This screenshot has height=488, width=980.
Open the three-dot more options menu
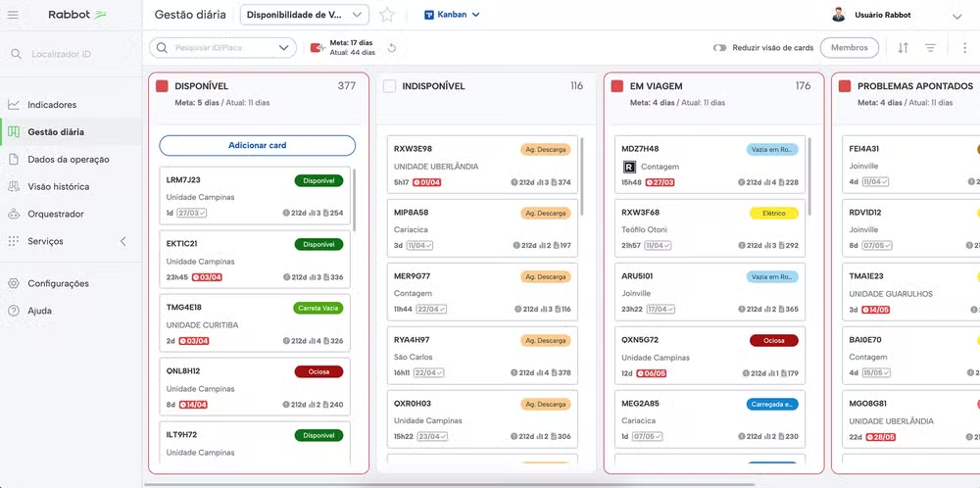pyautogui.click(x=964, y=48)
